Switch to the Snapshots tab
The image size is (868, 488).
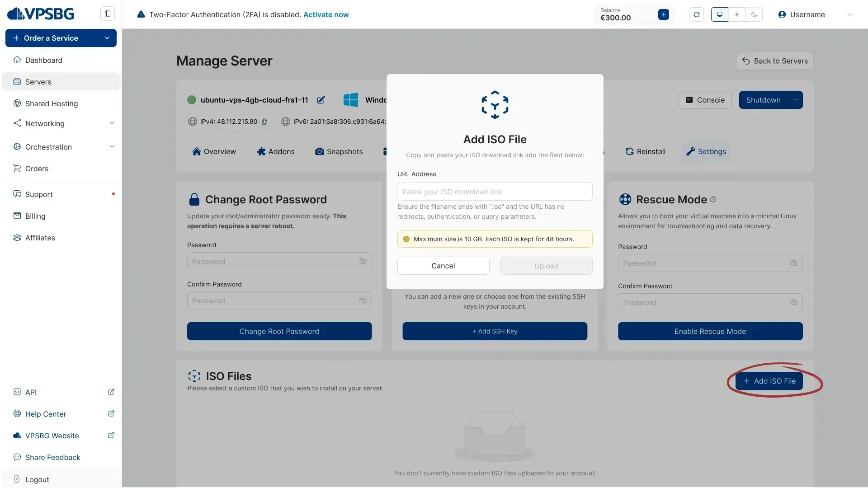[339, 151]
